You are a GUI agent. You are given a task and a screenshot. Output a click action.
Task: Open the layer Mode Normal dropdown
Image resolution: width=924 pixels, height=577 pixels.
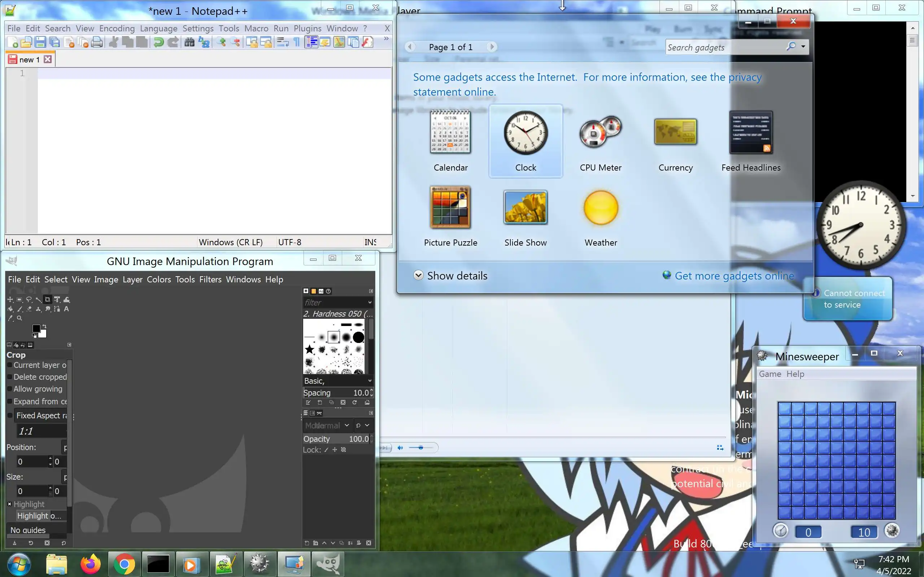coord(328,425)
